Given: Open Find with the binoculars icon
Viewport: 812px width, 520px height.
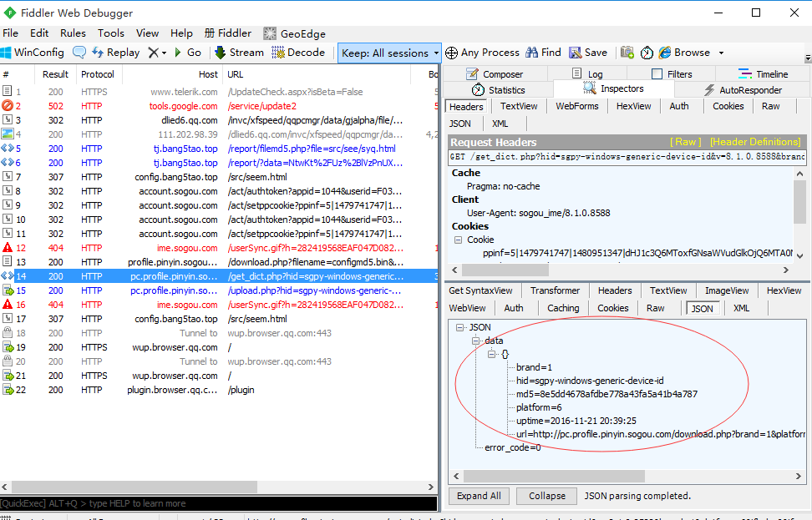Looking at the screenshot, I should [x=532, y=53].
